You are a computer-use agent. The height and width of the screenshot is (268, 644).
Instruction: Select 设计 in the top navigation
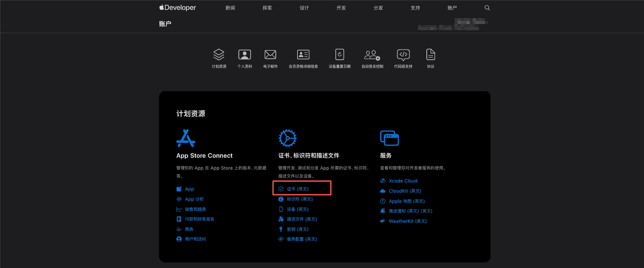tap(304, 8)
